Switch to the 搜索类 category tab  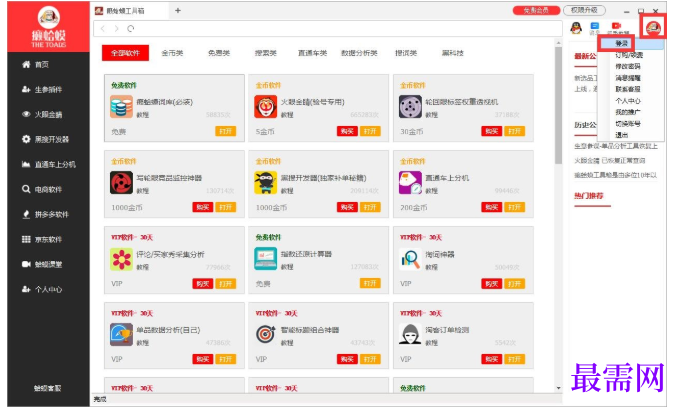[x=266, y=53]
